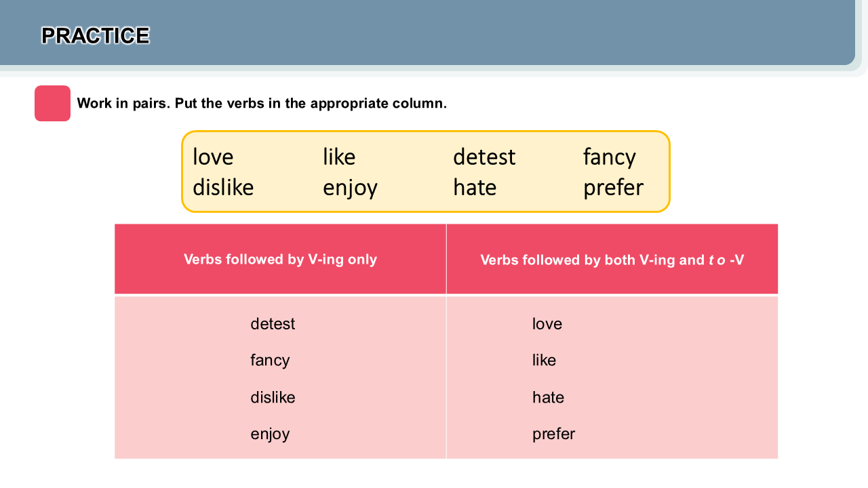868x488 pixels.
Task: Click 'fancy' in the yellow word box
Action: pos(610,158)
